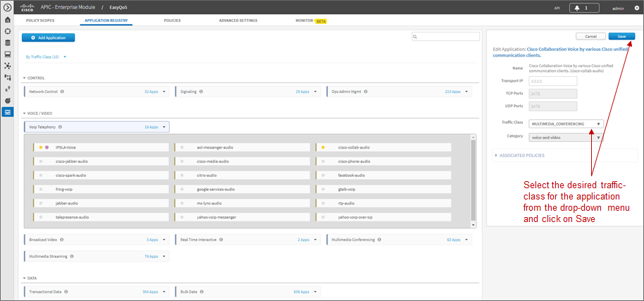Open the Discovery circle icon in the sidebar
Screen dimensions: 644x301
pos(7,31)
